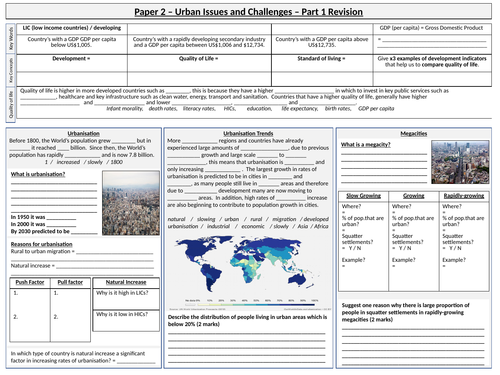Click the answer lines under 'Describe the distribution' question

click(x=247, y=348)
